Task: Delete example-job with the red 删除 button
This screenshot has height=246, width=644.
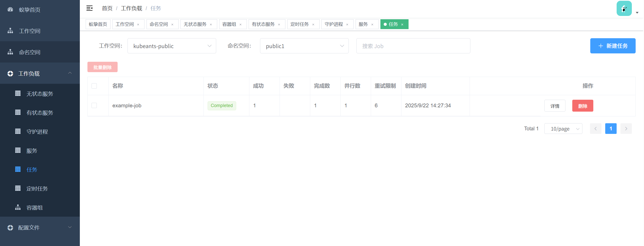Action: [582, 106]
